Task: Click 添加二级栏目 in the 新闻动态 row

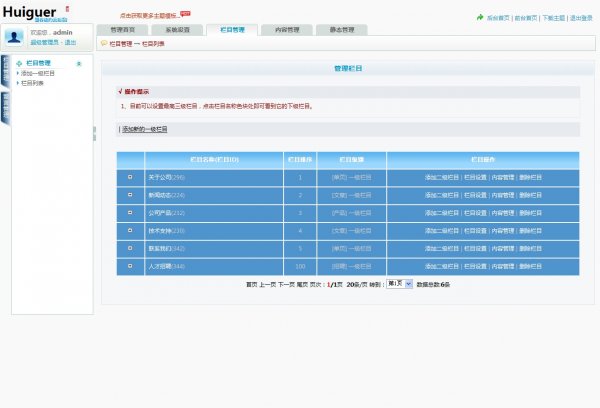Action: [x=442, y=195]
